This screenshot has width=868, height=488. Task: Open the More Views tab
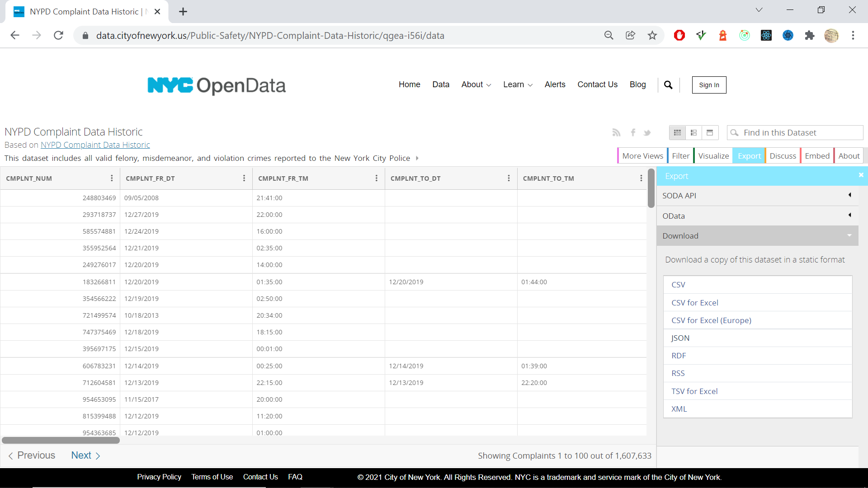(x=642, y=156)
